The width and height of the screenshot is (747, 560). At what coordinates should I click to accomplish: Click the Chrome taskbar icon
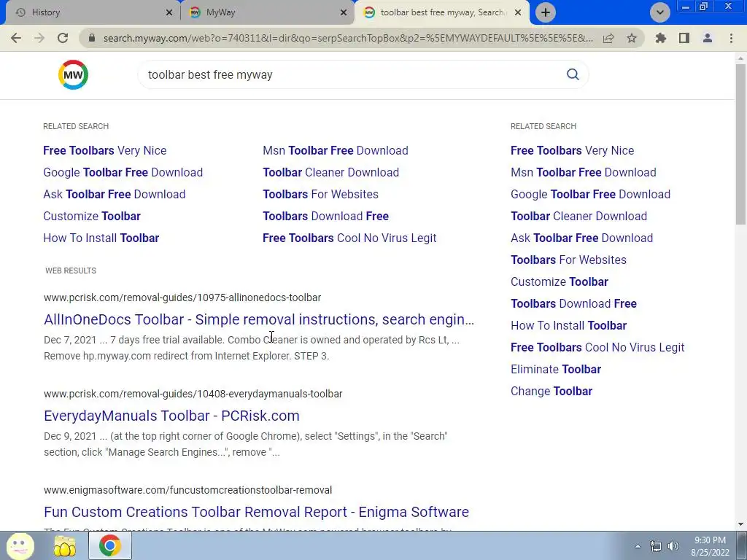pos(110,545)
